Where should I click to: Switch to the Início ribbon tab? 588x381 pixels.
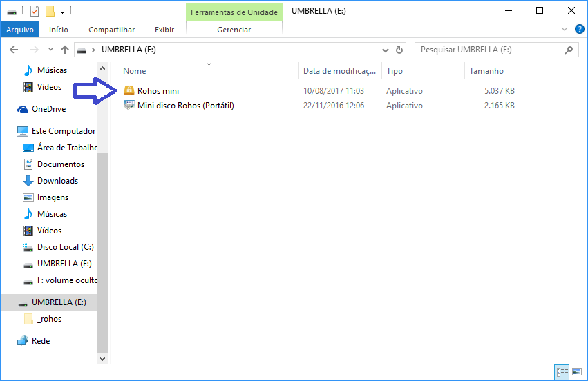tap(59, 30)
